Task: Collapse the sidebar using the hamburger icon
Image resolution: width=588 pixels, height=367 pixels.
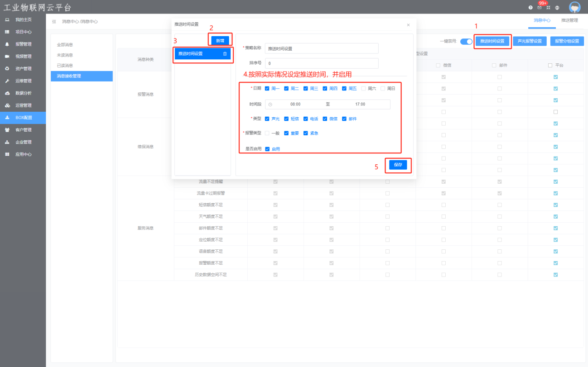Action: pos(54,21)
